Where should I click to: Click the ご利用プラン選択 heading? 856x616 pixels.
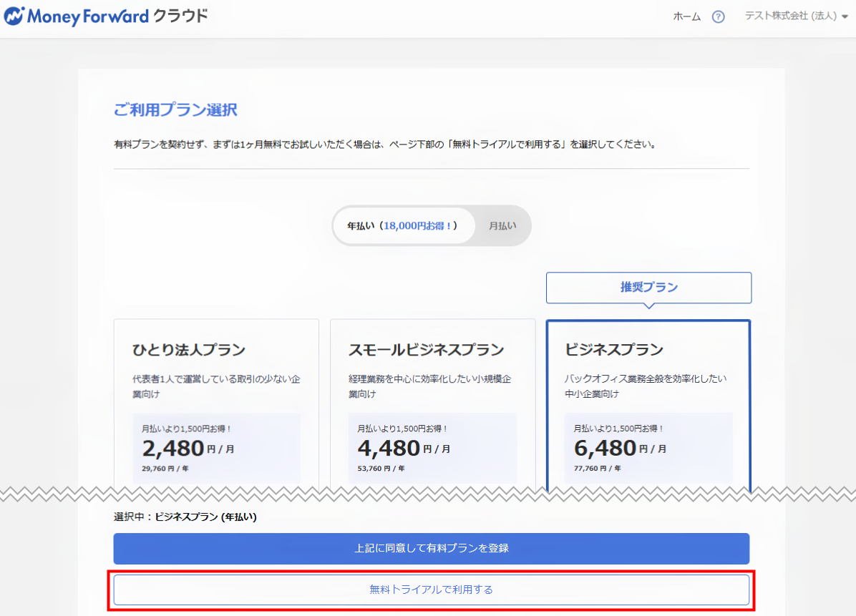175,109
